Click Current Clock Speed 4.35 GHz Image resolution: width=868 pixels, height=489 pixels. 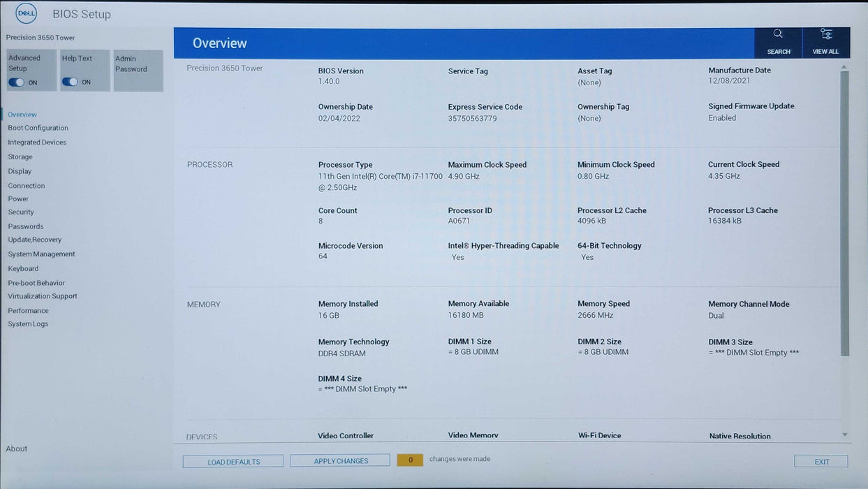point(724,176)
